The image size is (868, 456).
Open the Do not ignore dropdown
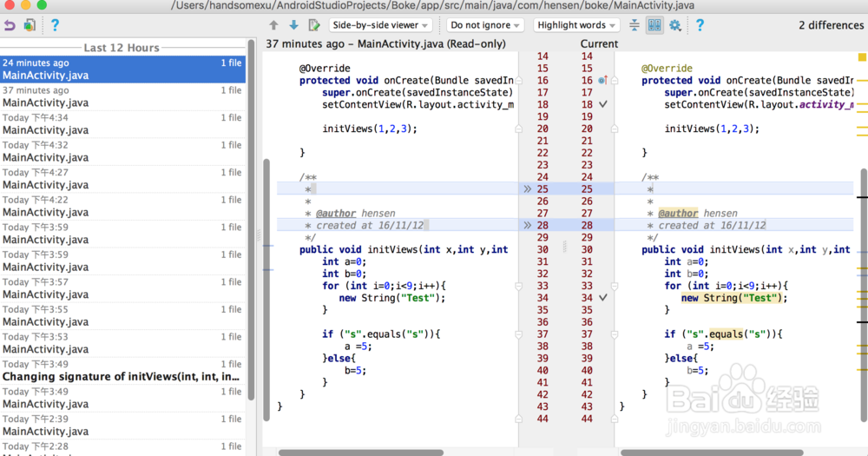485,25
